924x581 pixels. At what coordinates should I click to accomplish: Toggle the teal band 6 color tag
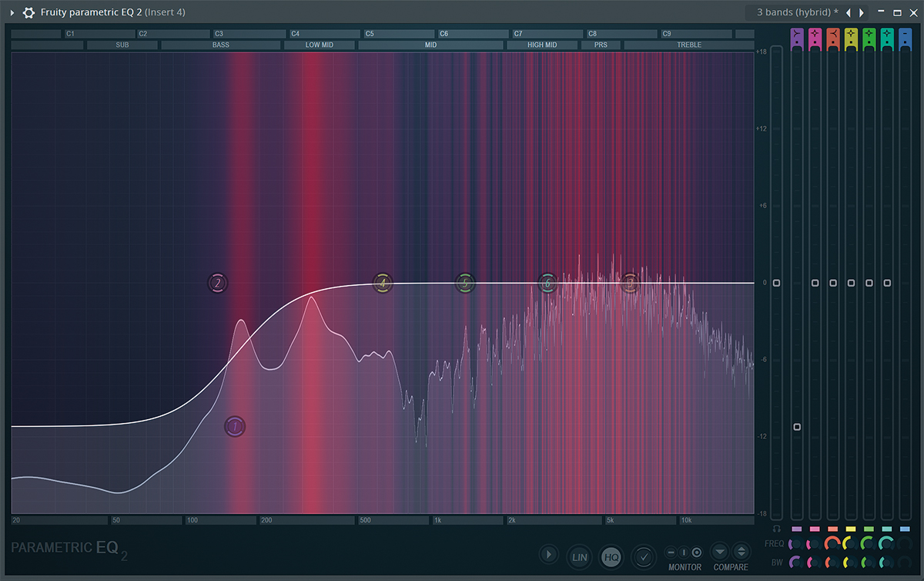(x=887, y=529)
